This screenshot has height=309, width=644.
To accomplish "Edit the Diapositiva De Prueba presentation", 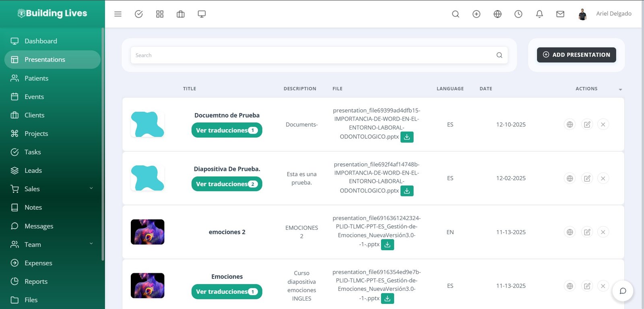I will (587, 178).
